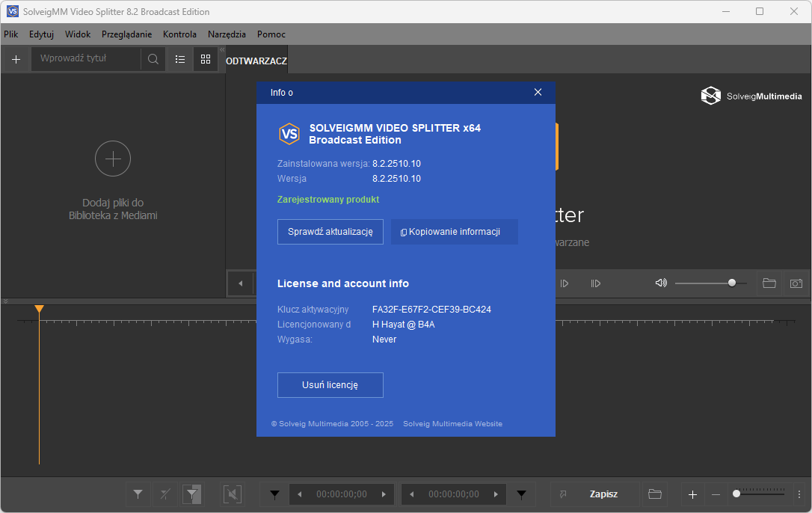Minimize the SolveigMM Video Splitter window
This screenshot has width=812, height=513.
pos(726,11)
